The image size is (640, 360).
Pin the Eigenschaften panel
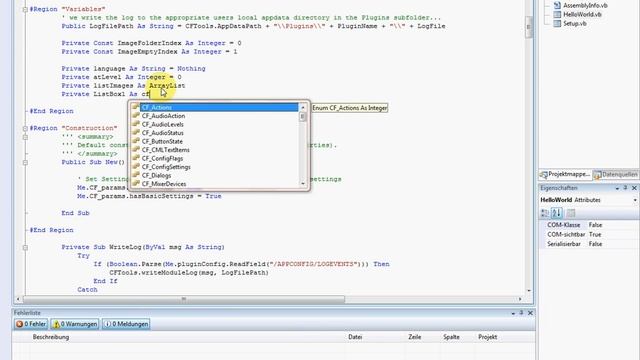coord(625,188)
